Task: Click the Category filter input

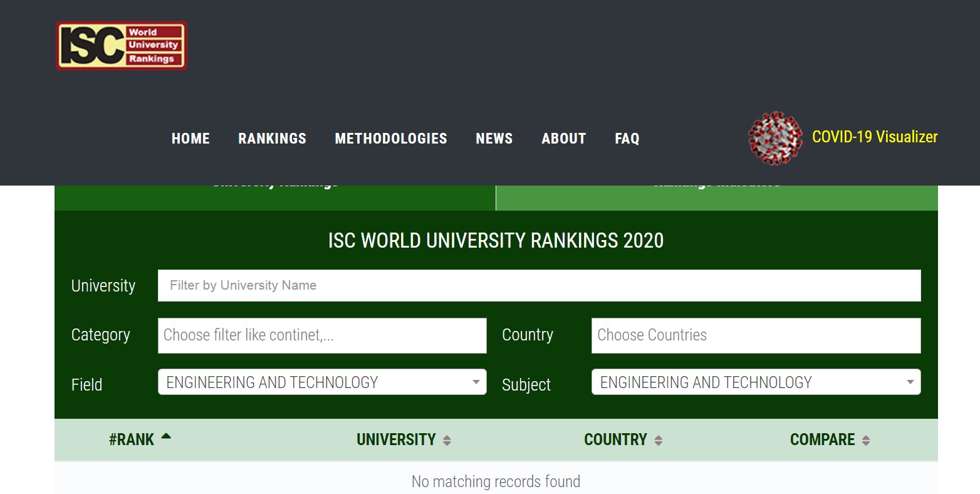Action: (322, 335)
